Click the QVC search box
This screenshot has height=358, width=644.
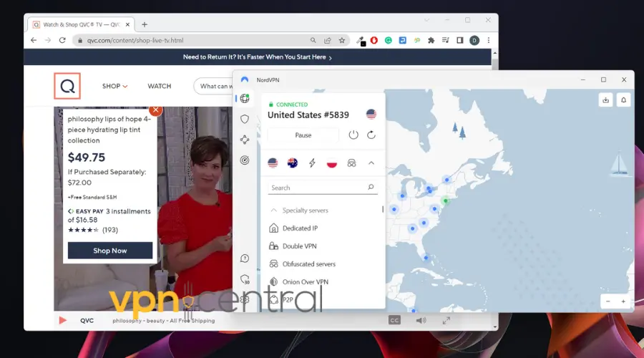(213, 86)
